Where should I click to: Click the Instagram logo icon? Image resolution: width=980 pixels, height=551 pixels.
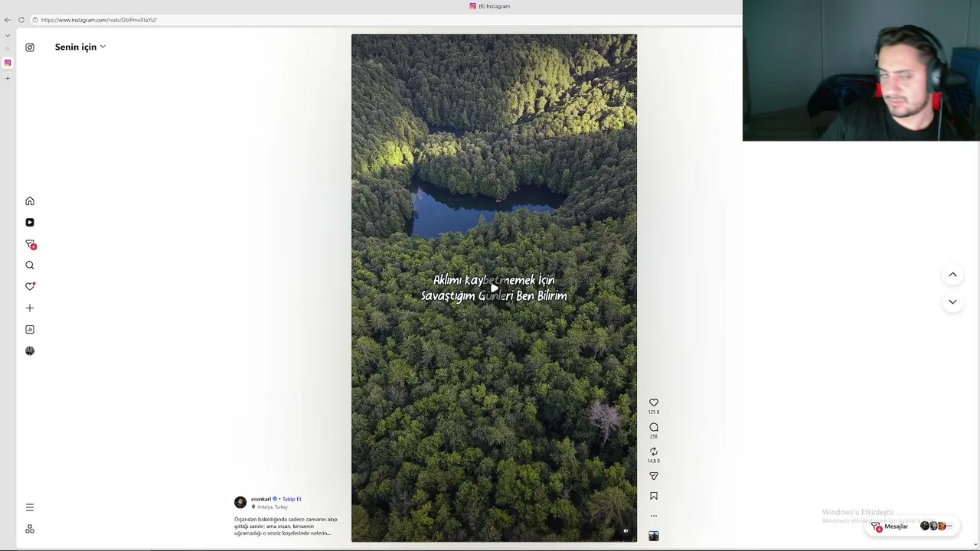[30, 47]
